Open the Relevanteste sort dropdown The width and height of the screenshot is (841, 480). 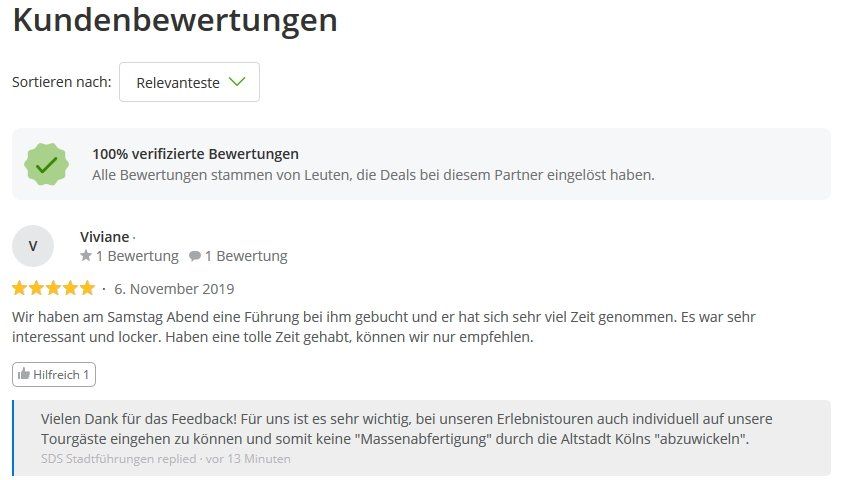click(189, 83)
